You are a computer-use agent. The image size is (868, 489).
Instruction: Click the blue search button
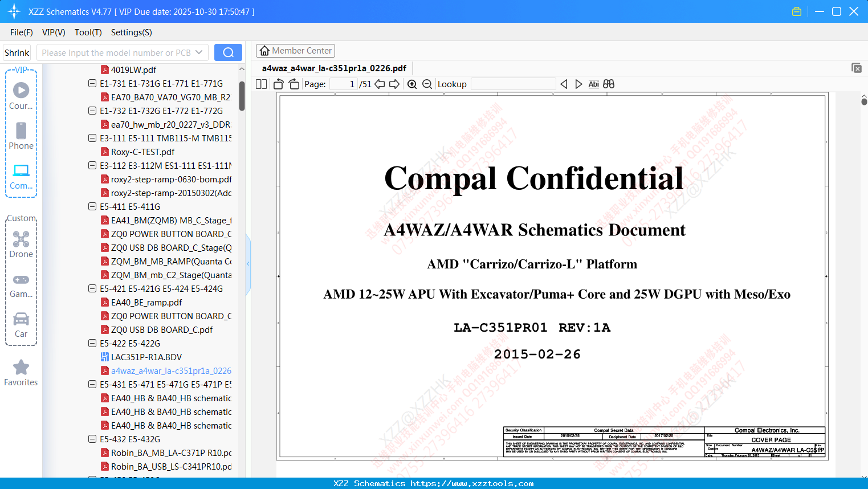(x=228, y=52)
